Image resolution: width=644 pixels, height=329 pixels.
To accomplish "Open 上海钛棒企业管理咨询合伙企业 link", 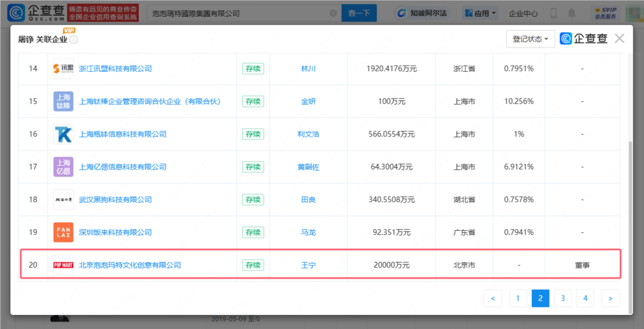I will (150, 101).
